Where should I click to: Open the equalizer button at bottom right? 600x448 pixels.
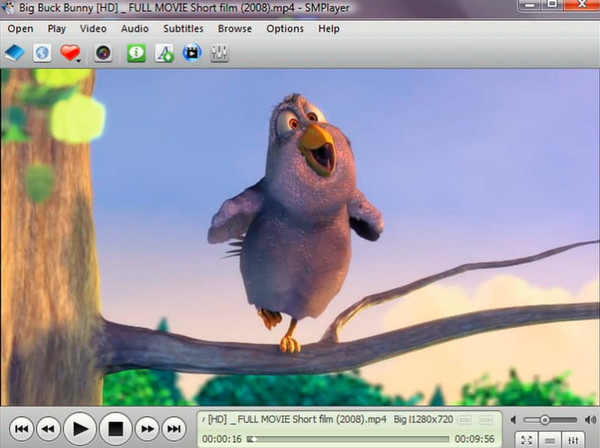click(573, 440)
